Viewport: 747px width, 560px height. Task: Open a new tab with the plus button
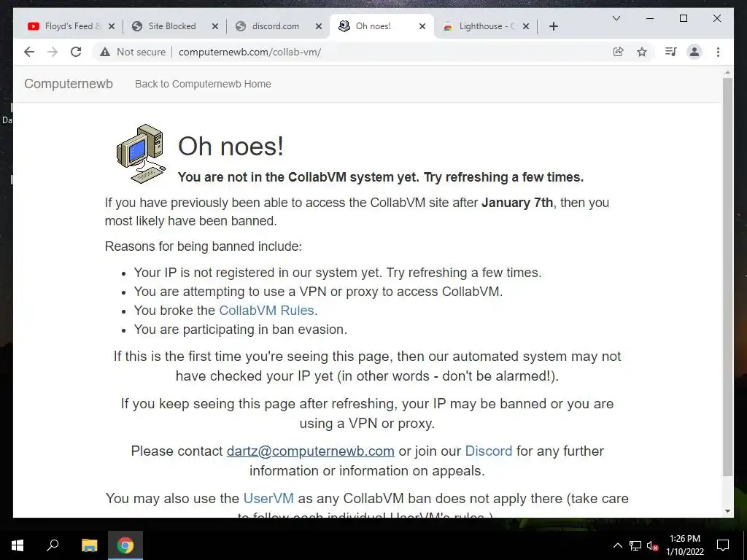[x=553, y=26]
